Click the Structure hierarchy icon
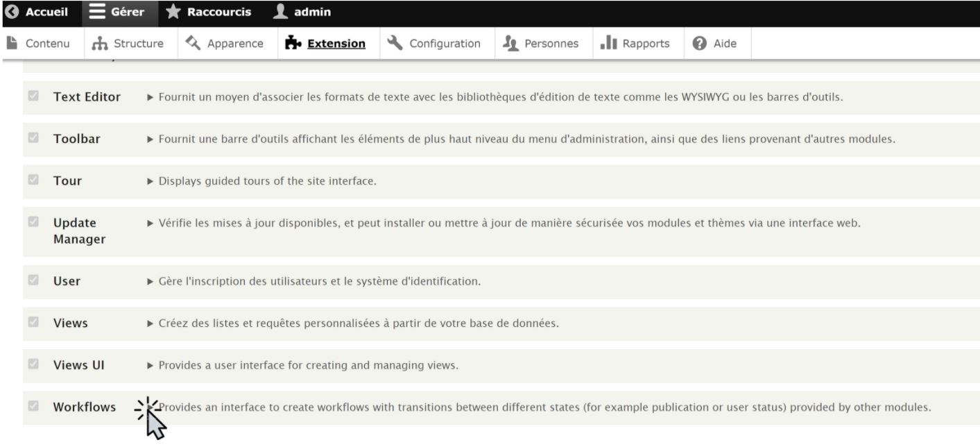This screenshot has width=980, height=447. (x=100, y=43)
